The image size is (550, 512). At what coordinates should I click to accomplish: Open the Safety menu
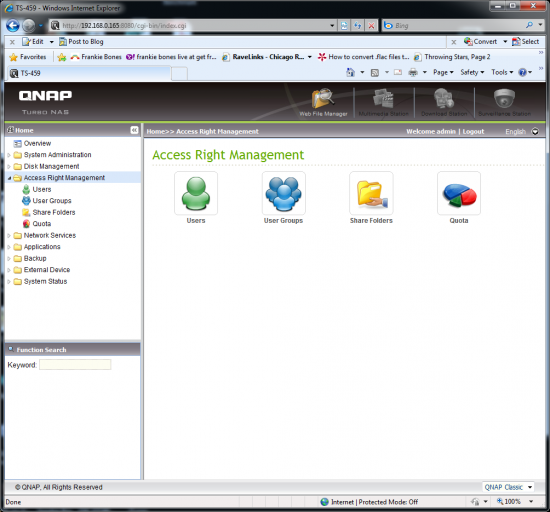(472, 72)
